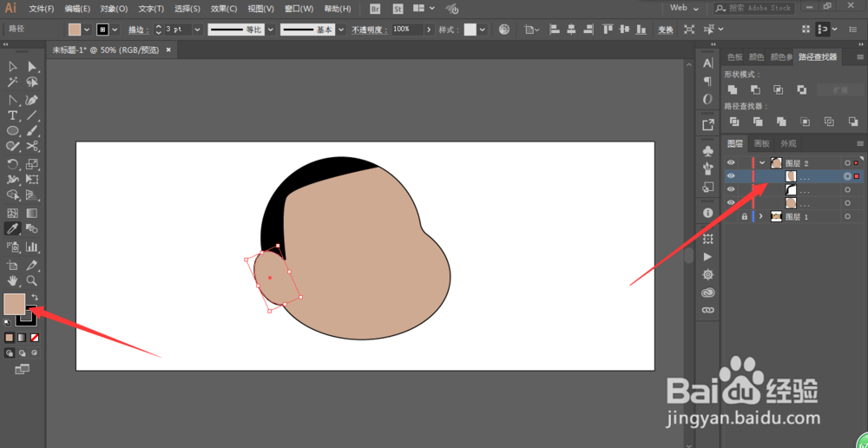Unlock layer 图层 1 via lock icon
Screen dimensions: 868x448
coord(745,216)
